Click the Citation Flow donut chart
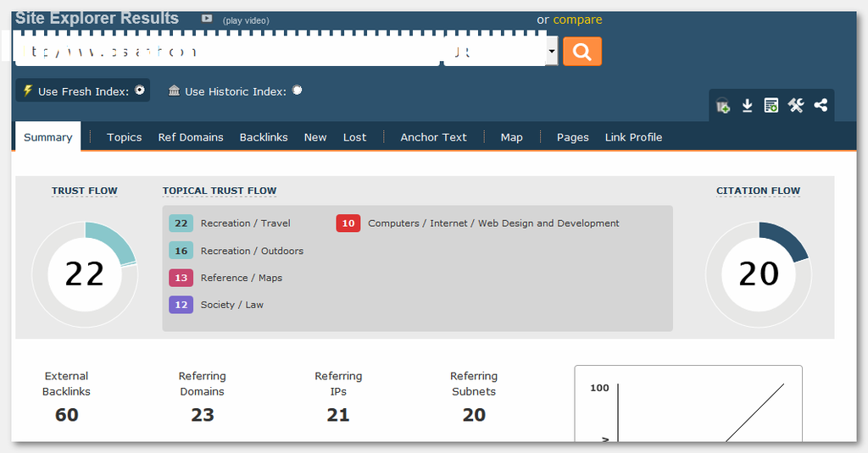 coord(758,273)
